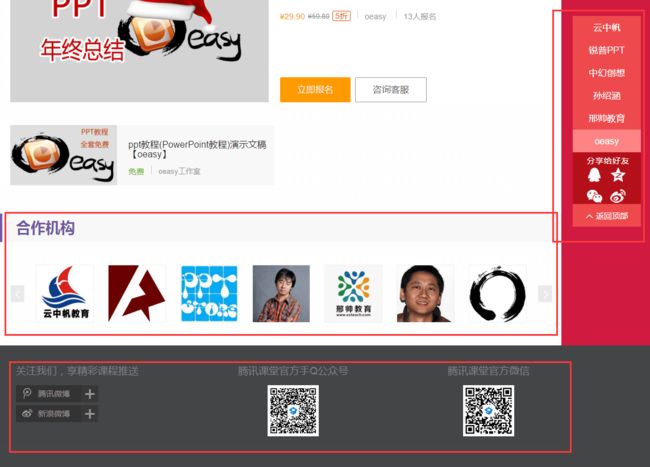Click the oeasy author link beside the price
The image size is (650, 467).
pyautogui.click(x=375, y=17)
